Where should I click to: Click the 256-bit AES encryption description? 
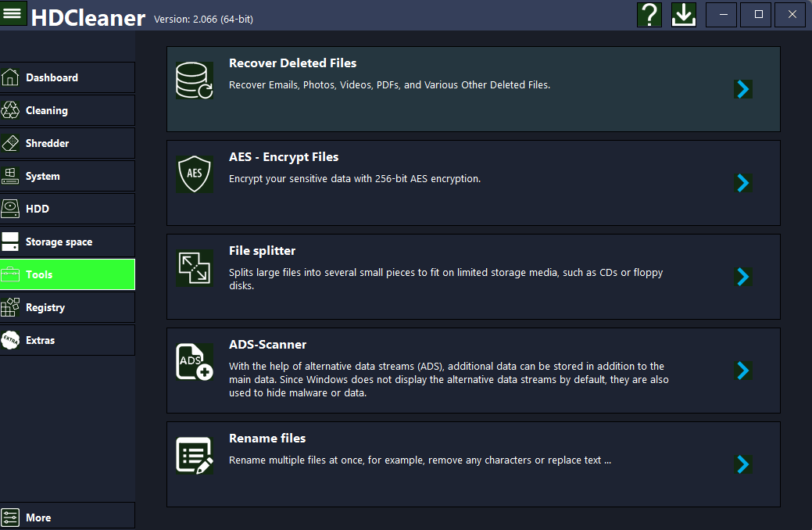tap(355, 179)
